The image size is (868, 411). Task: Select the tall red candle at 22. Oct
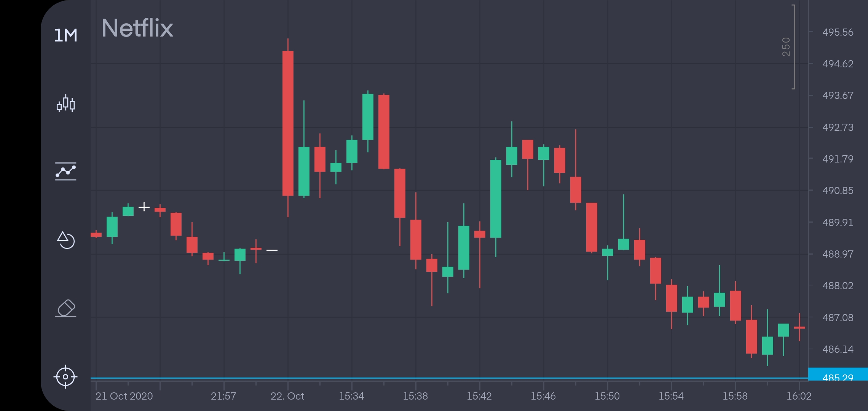[x=288, y=123]
